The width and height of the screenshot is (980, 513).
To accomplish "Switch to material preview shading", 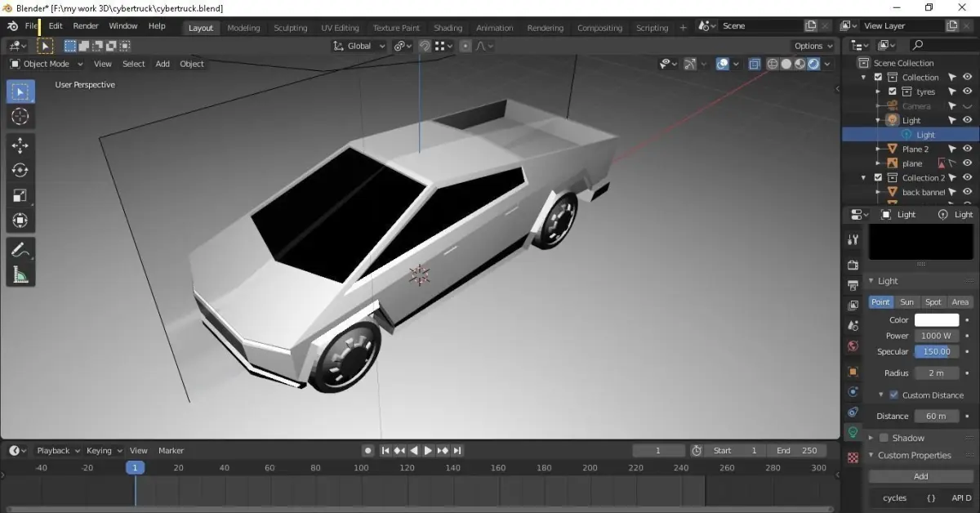I will [x=800, y=64].
